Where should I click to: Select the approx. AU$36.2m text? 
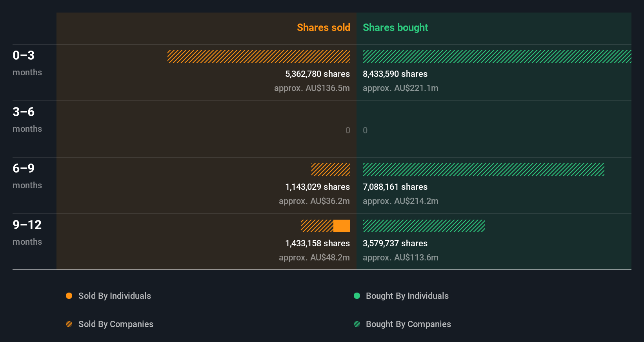click(x=314, y=201)
